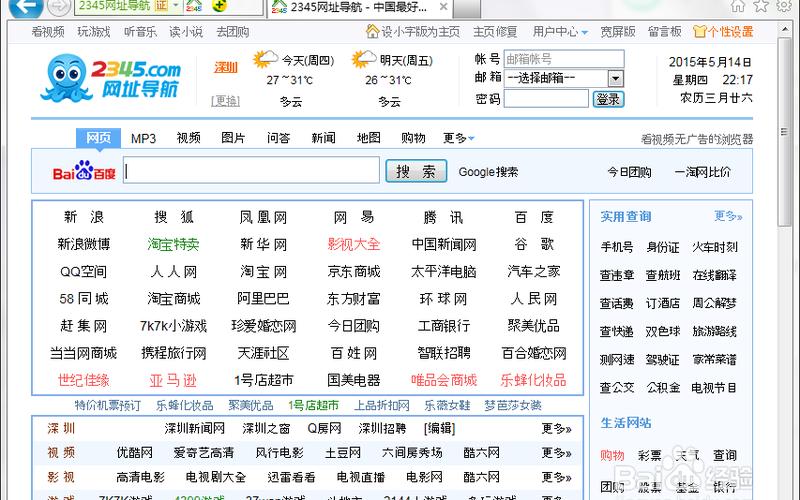Switch to the 问答 search tab
Screen dimensions: 800x500
[278, 138]
